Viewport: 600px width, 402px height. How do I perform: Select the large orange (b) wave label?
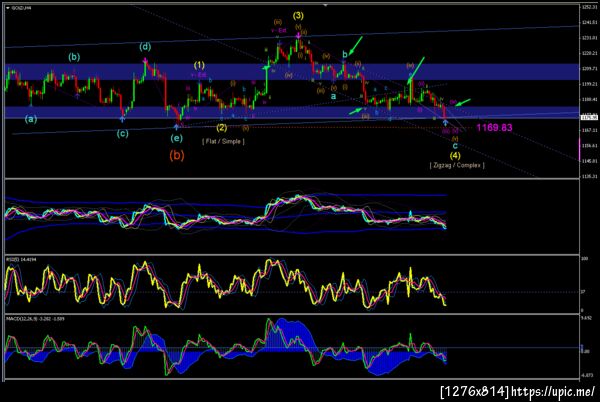(177, 155)
